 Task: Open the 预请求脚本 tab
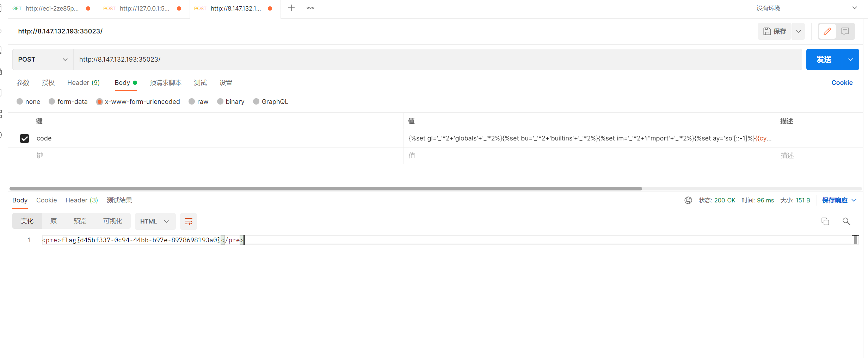[x=166, y=83]
